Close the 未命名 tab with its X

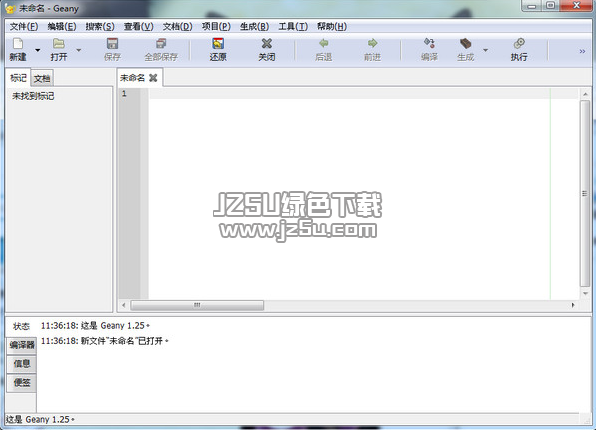153,78
